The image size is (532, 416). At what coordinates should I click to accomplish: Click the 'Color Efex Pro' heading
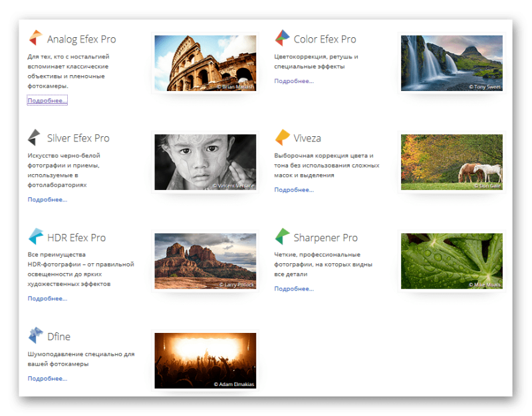325,39
